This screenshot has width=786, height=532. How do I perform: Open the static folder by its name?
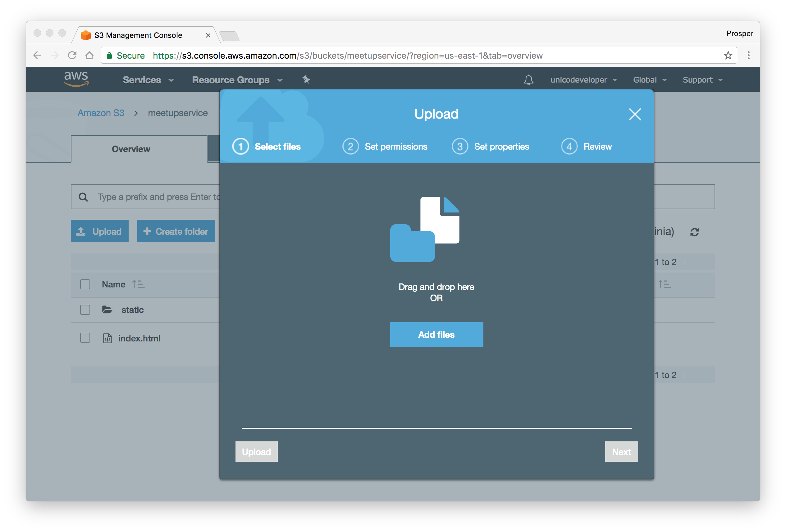133,310
